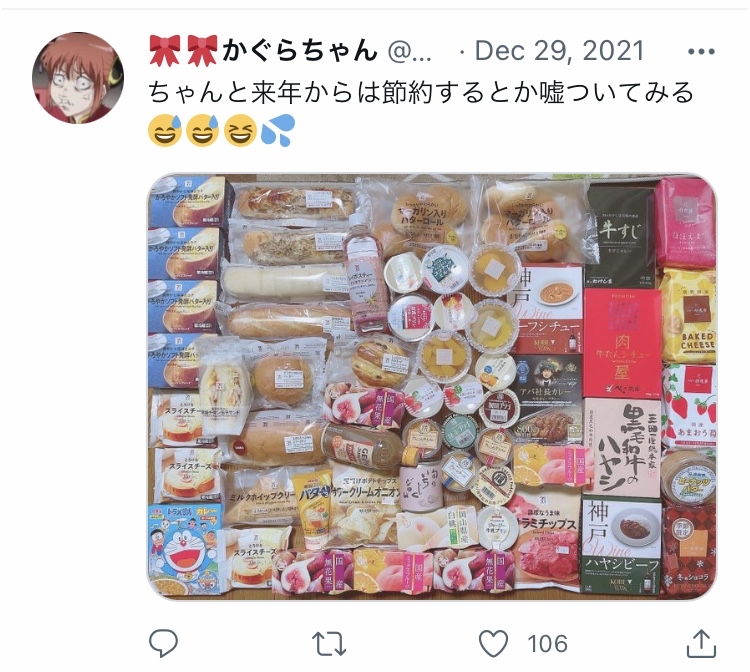Viewport: 750px width, 672px height.
Task: Like the tweet with the heart icon
Action: 494,643
